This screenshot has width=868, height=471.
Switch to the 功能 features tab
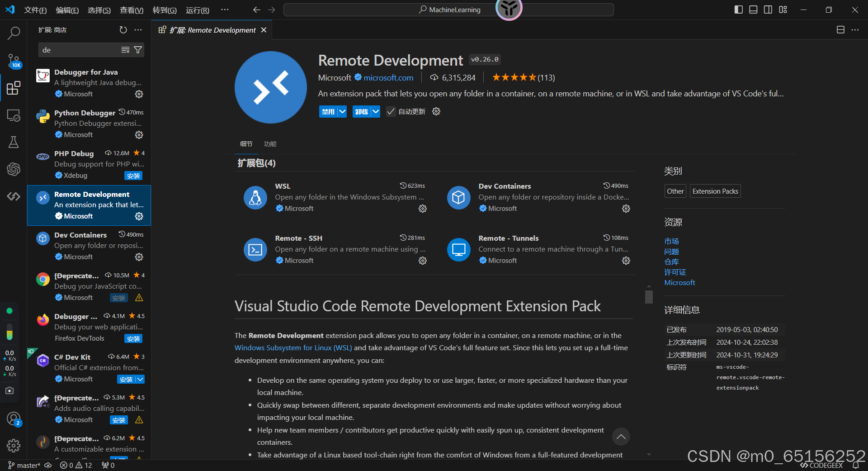pos(270,144)
